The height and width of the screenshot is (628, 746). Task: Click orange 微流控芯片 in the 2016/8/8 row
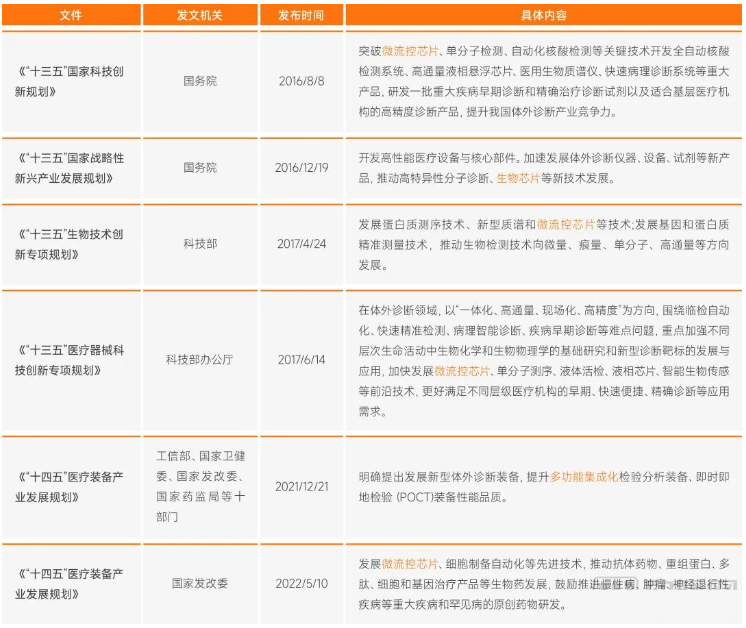coord(412,50)
